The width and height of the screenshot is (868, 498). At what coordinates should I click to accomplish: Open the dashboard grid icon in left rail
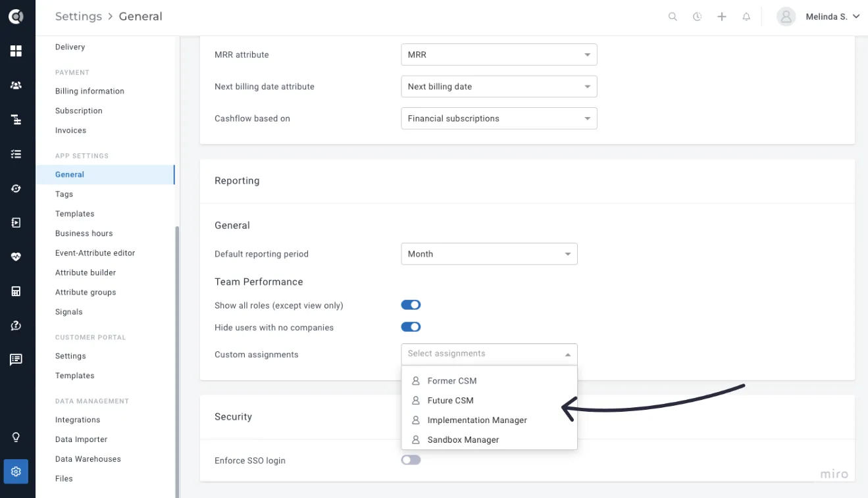pos(16,51)
